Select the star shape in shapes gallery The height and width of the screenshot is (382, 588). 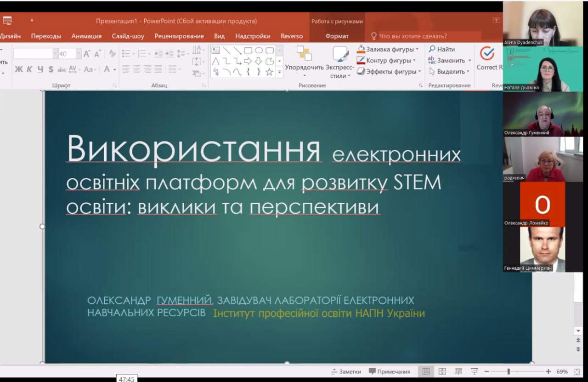(269, 72)
